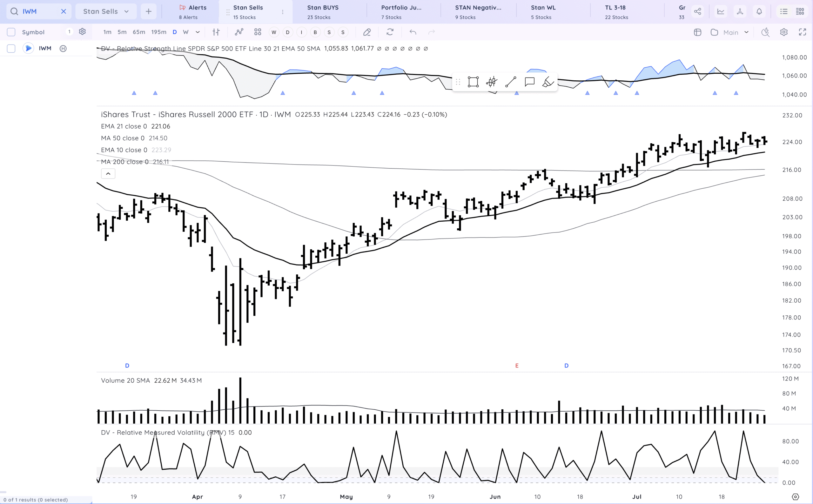The image size is (813, 504).
Task: Select the trend line drawing tool
Action: [510, 82]
